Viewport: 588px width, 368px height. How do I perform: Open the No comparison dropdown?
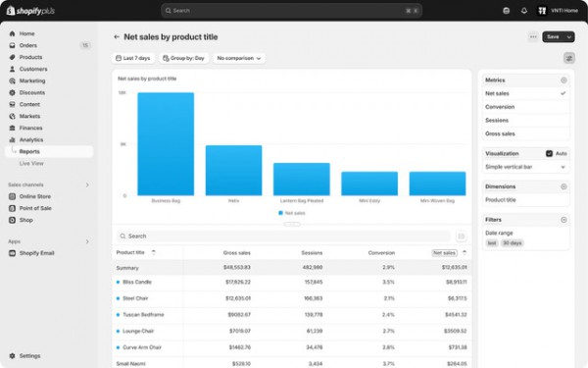tap(239, 58)
